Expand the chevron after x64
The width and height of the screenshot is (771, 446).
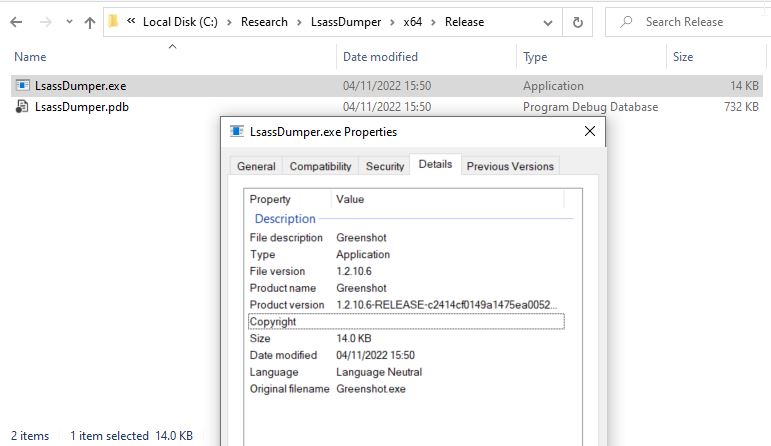[433, 23]
